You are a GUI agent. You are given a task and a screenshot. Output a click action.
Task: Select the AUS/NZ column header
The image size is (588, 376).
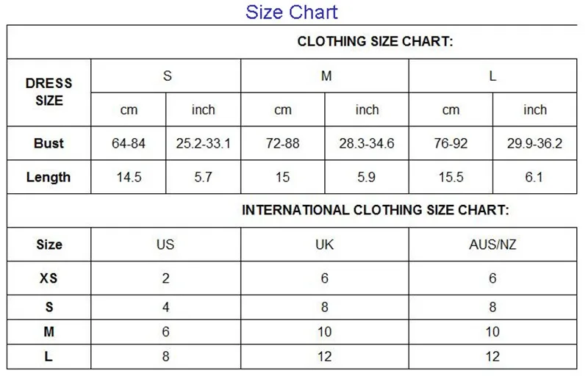pos(492,245)
